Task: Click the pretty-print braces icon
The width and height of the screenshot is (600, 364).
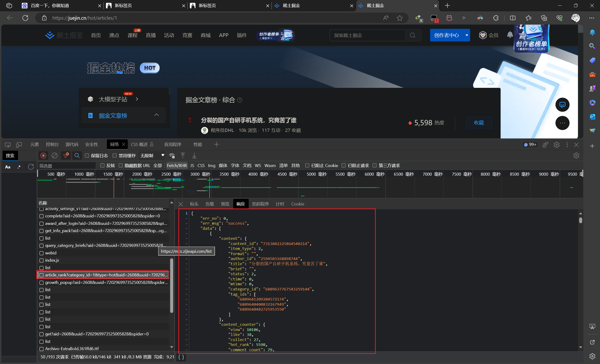Action: [181, 357]
